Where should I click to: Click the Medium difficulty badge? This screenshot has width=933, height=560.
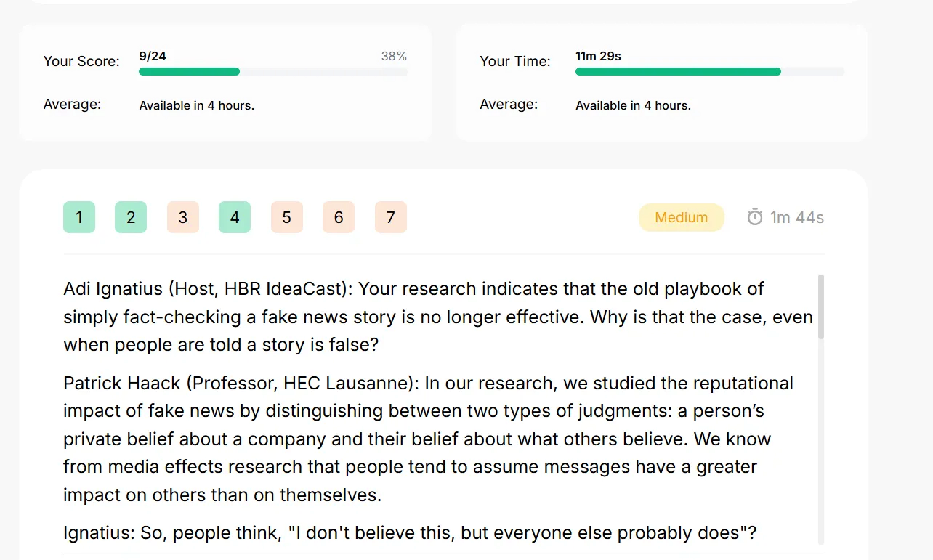(x=682, y=217)
